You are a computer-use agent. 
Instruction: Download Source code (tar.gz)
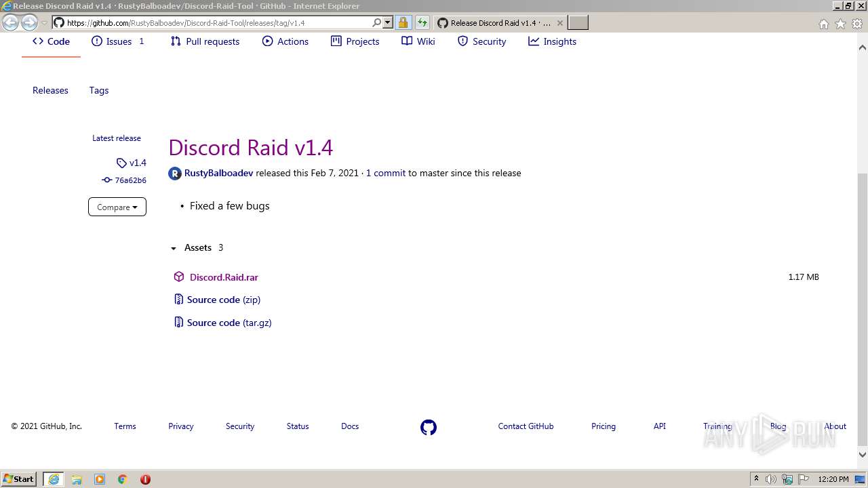coord(229,323)
